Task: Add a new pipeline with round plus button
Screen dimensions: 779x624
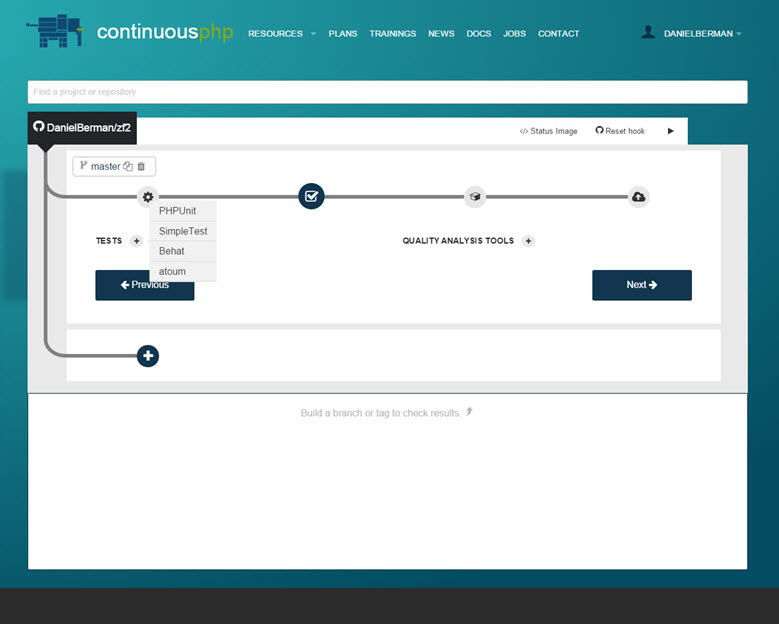Action: pos(148,356)
